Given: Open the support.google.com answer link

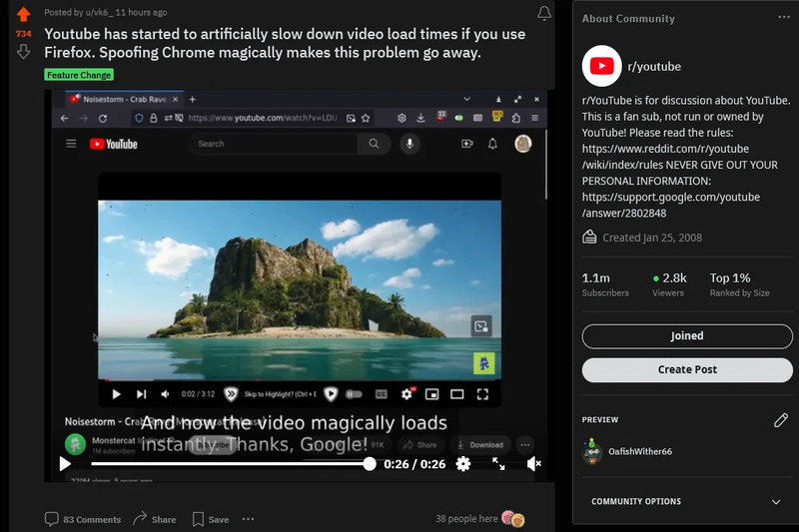Looking at the screenshot, I should pos(670,206).
